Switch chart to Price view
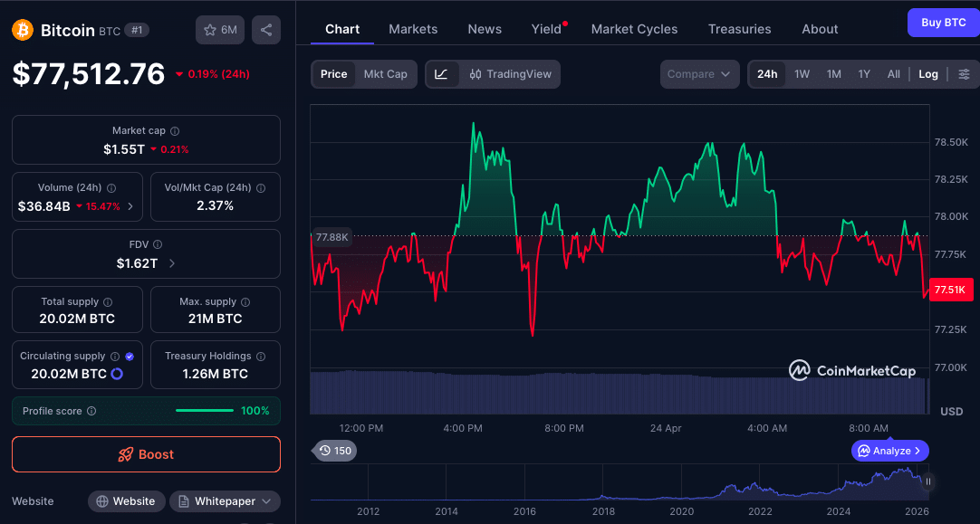 [333, 74]
